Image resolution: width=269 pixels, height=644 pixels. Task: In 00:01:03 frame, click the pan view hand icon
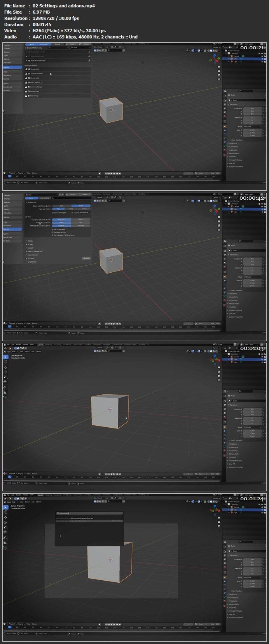[x=219, y=371]
